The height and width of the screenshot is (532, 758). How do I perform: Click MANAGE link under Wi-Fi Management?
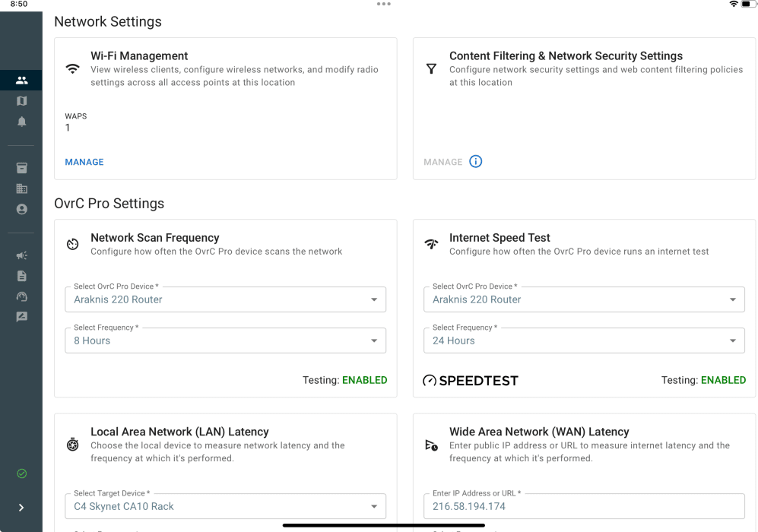(x=84, y=162)
